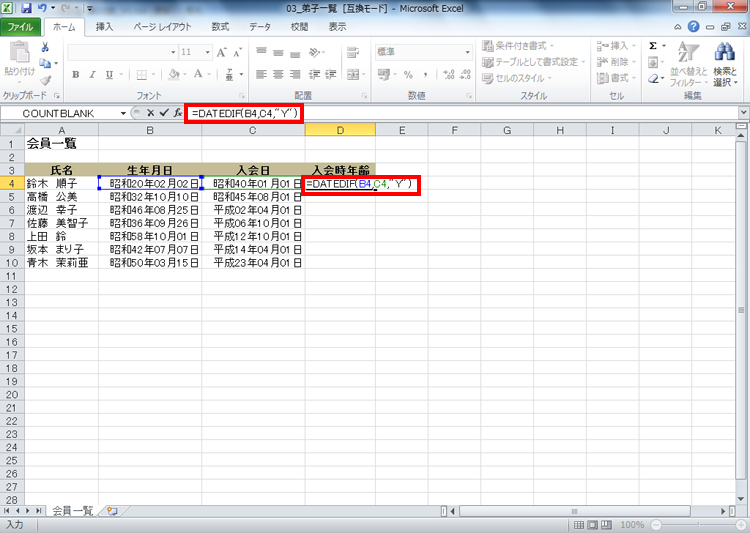
Task: Click the 書式 cells format button
Action: [x=616, y=78]
